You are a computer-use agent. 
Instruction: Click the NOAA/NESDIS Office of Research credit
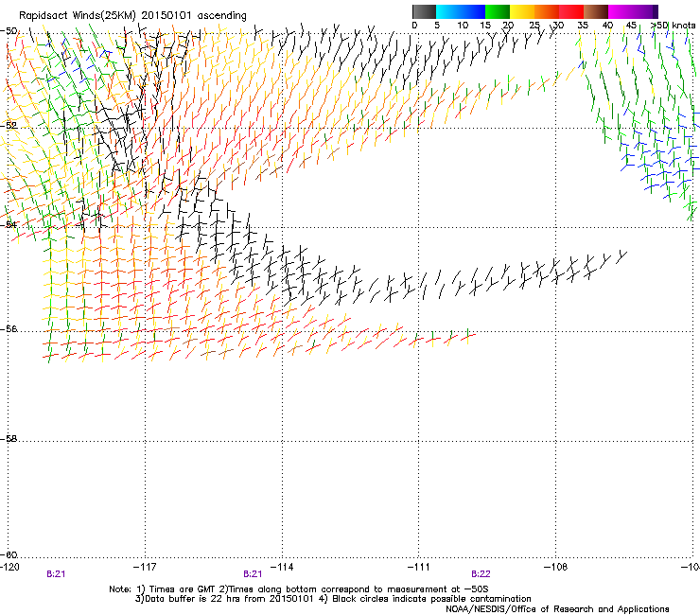[557, 609]
